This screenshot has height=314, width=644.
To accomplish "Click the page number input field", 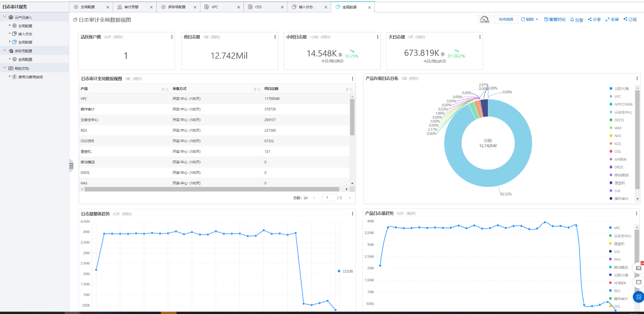I will 329,198.
